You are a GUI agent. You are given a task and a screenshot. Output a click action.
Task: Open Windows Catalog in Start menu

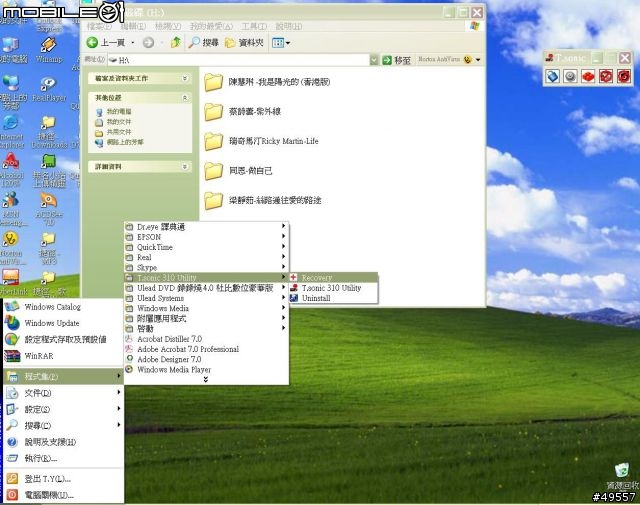click(63, 307)
